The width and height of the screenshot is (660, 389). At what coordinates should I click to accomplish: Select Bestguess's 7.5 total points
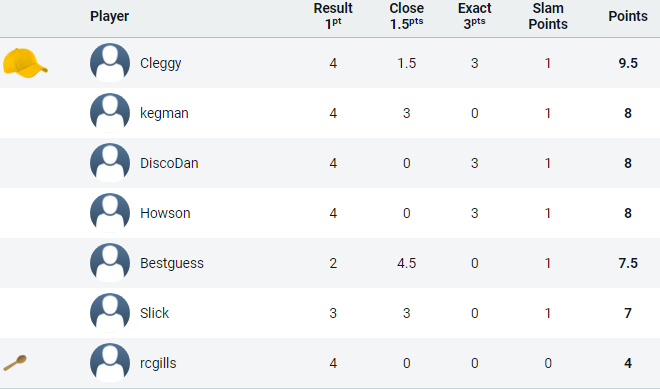coord(628,263)
